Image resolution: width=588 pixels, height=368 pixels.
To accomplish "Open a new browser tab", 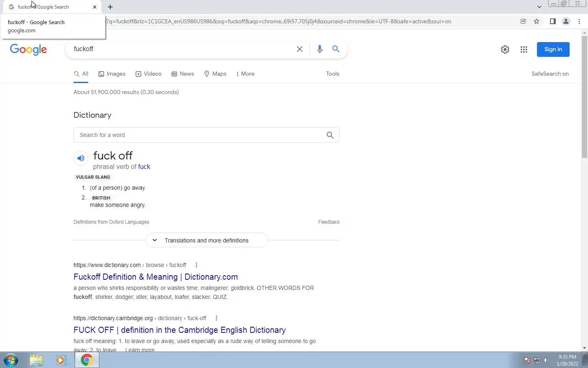I will tap(110, 7).
